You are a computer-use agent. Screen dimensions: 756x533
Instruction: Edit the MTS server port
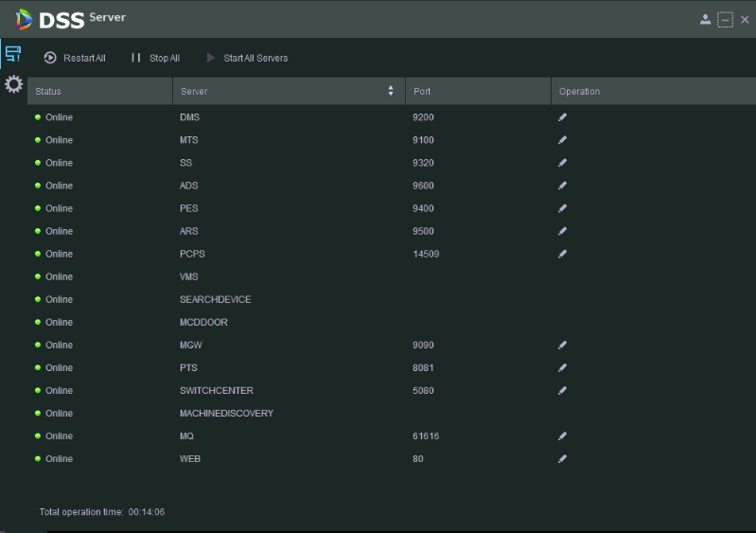562,140
